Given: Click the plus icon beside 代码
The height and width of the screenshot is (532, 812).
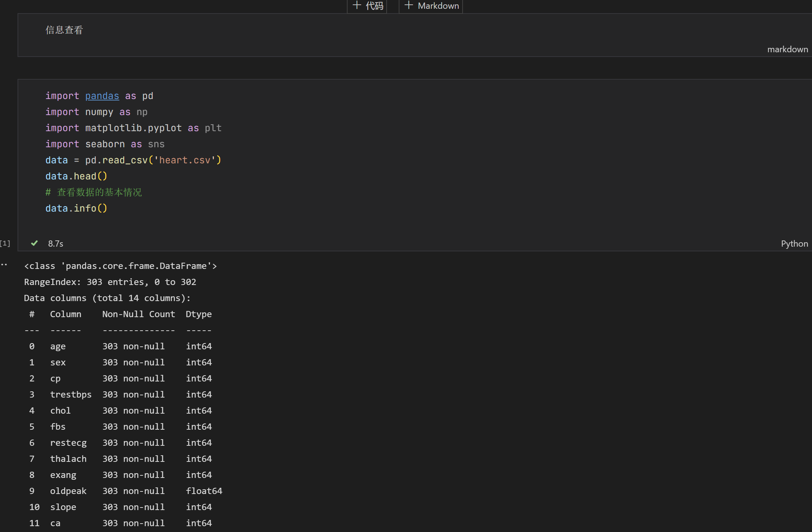Looking at the screenshot, I should (x=357, y=5).
